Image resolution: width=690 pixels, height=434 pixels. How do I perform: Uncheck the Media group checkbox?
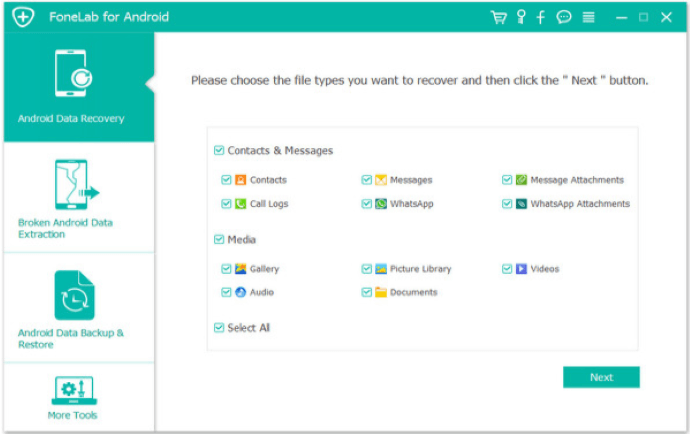(x=219, y=239)
